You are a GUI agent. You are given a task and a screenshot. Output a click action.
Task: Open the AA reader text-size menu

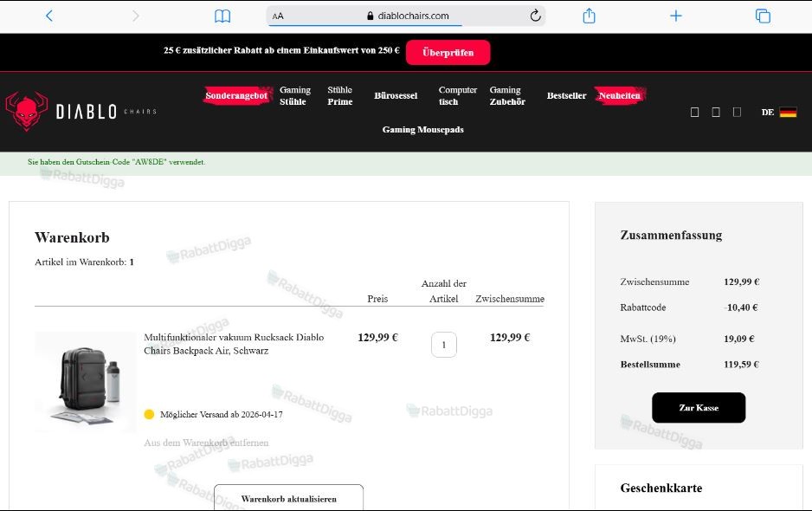278,16
